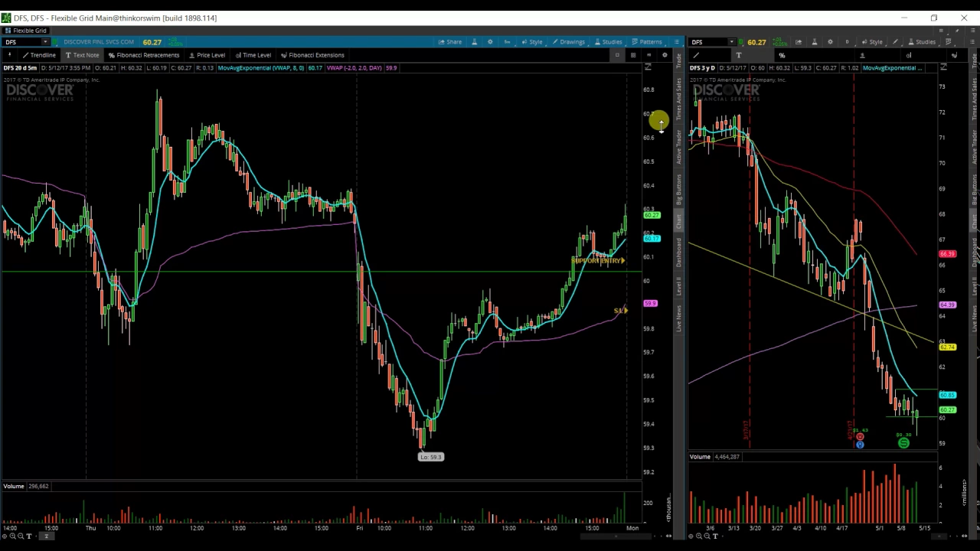
Task: Open the Drawings menu in left chart
Action: [568, 42]
